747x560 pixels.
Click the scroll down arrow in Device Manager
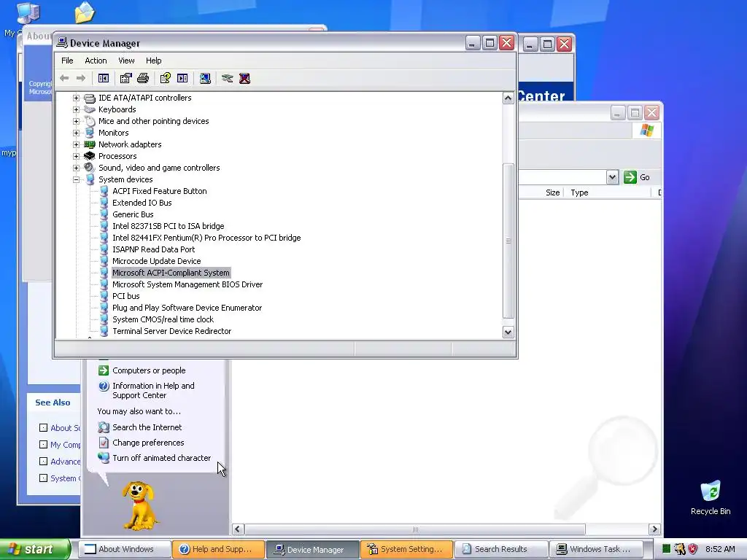click(508, 332)
